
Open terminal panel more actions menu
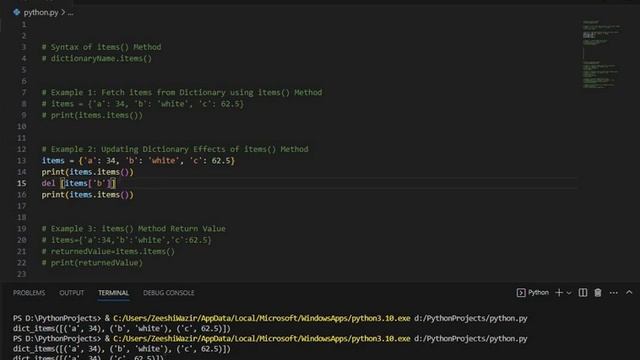(x=613, y=293)
